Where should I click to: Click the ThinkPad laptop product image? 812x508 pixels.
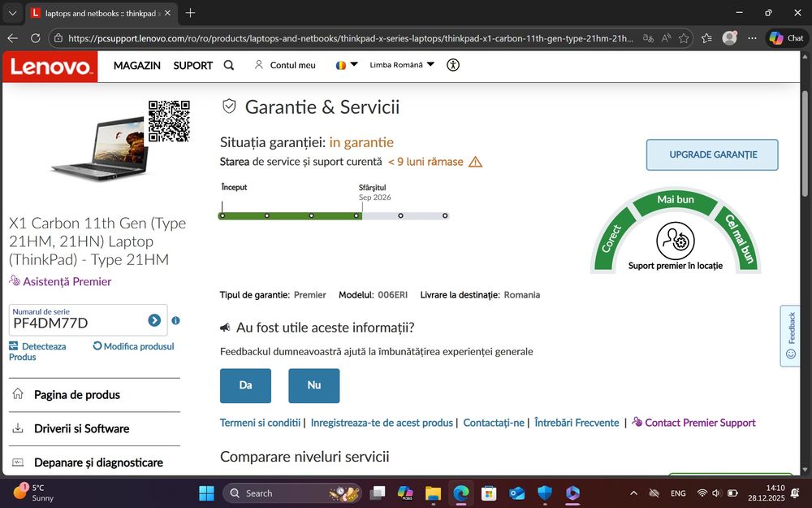(99, 150)
